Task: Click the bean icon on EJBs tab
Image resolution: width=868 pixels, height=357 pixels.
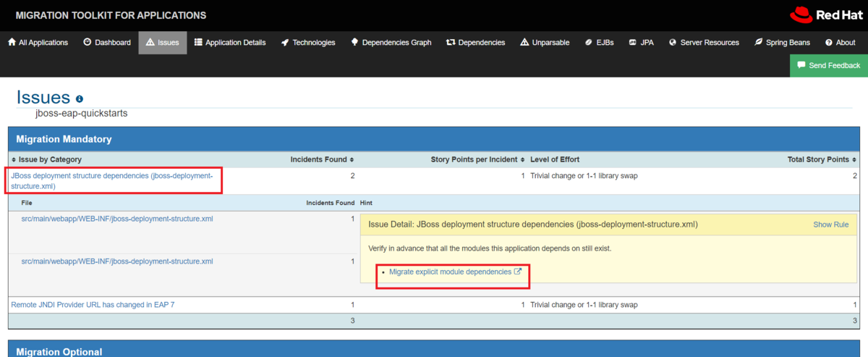Action: (589, 43)
